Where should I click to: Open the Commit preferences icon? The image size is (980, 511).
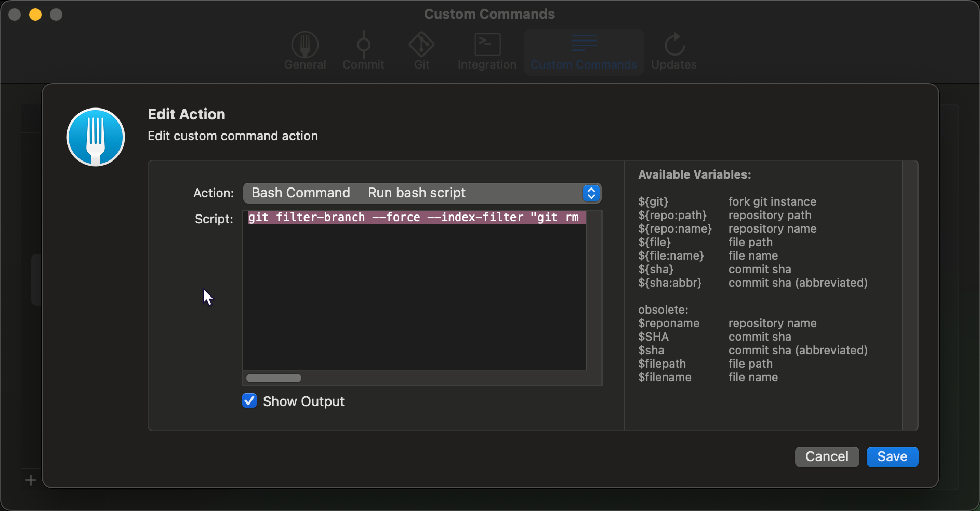[x=363, y=46]
